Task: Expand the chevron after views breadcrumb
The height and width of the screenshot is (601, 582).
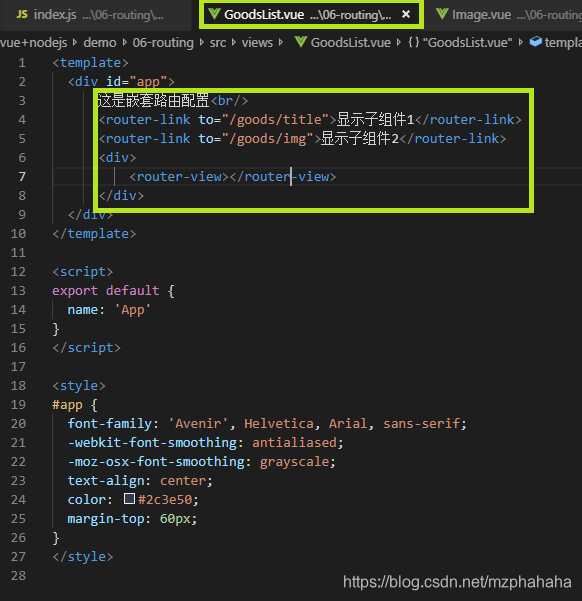Action: pos(281,43)
